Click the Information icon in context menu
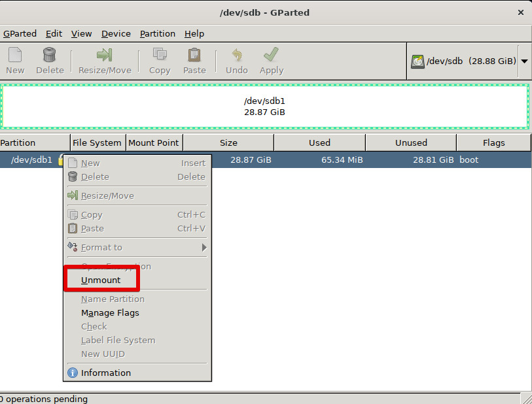This screenshot has height=404, width=532. pos(73,373)
